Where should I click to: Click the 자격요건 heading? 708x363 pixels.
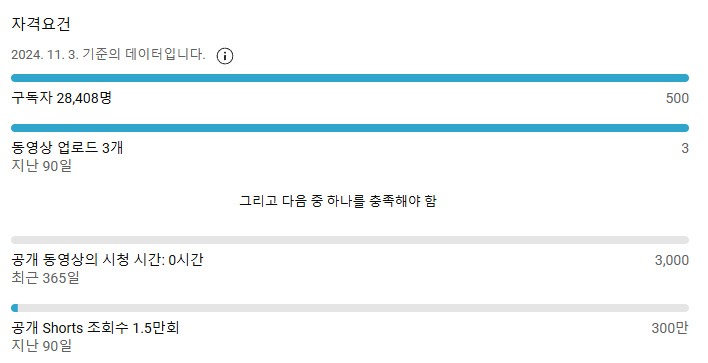click(41, 24)
